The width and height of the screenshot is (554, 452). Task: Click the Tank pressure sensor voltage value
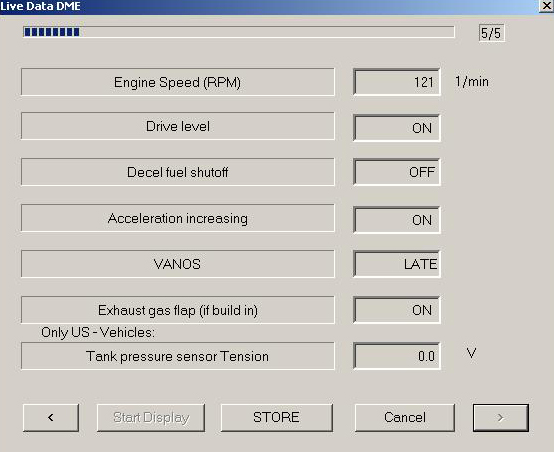[x=397, y=356]
